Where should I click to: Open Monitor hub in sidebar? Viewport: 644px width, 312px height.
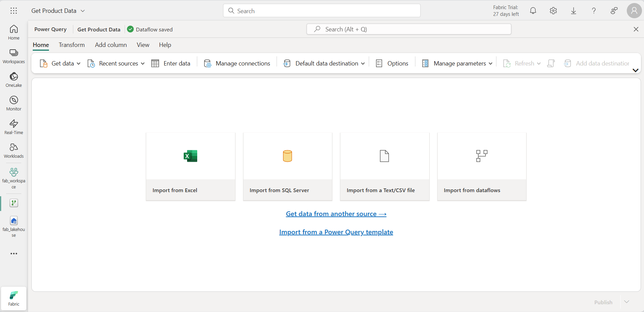(14, 103)
